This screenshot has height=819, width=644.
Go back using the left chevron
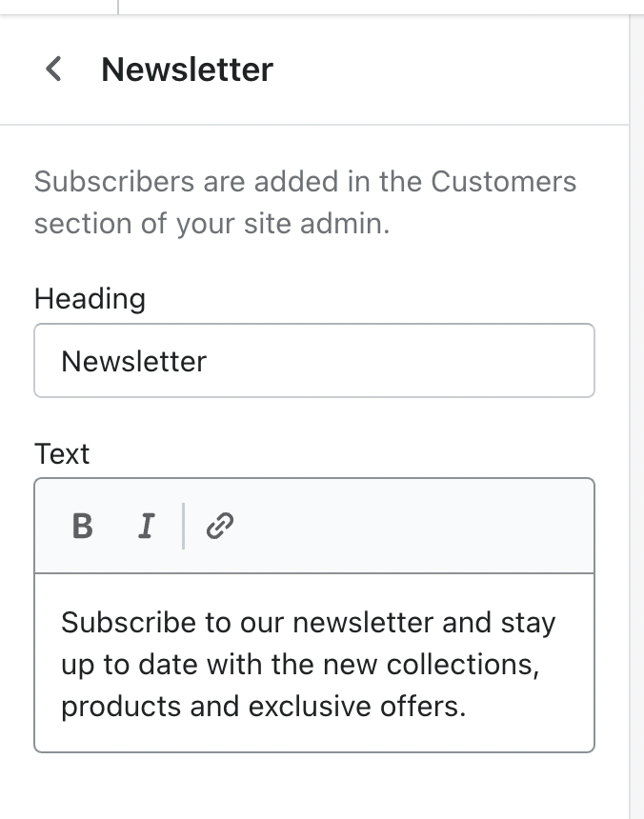point(54,70)
